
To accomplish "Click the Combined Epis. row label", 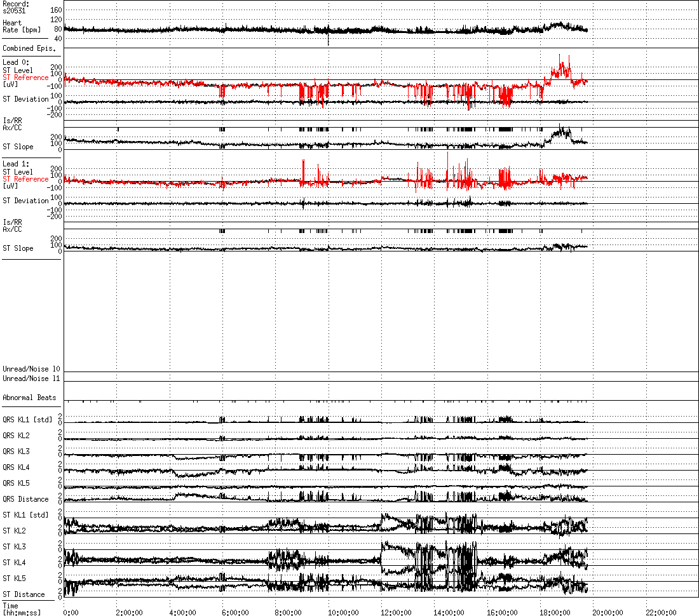I will click(x=29, y=48).
